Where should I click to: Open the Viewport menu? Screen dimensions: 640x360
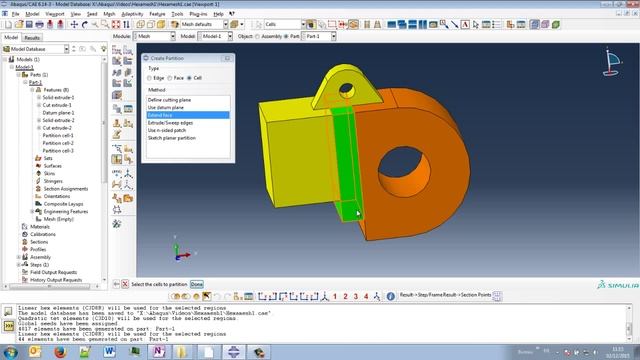pyautogui.click(x=55, y=14)
